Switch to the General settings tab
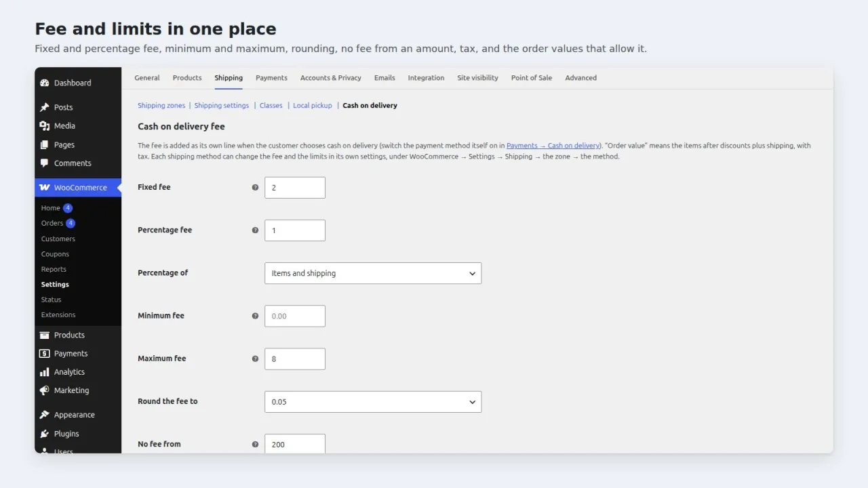Screen dimensions: 868x488 tap(147, 78)
